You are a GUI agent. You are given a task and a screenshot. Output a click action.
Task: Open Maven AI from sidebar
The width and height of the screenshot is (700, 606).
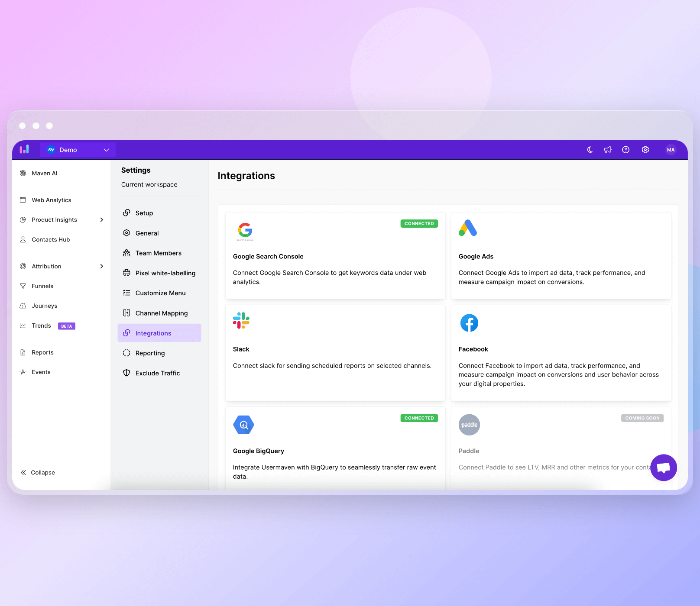(x=45, y=173)
